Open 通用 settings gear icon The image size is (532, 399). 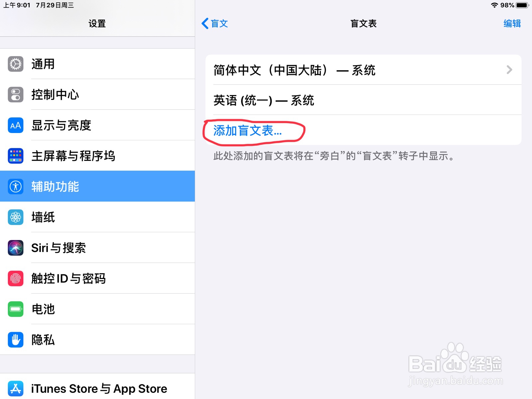tap(16, 64)
